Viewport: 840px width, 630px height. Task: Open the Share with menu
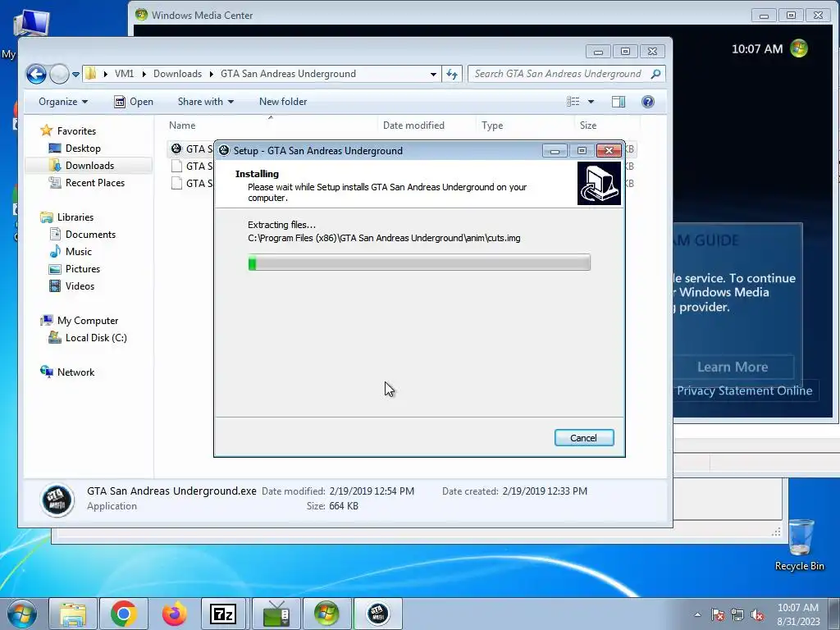pos(206,102)
